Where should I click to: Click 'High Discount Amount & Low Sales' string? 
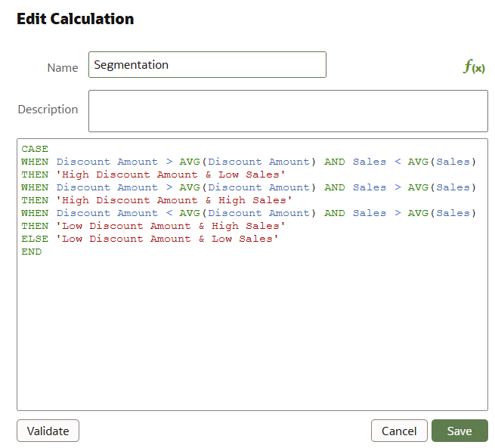coord(171,175)
